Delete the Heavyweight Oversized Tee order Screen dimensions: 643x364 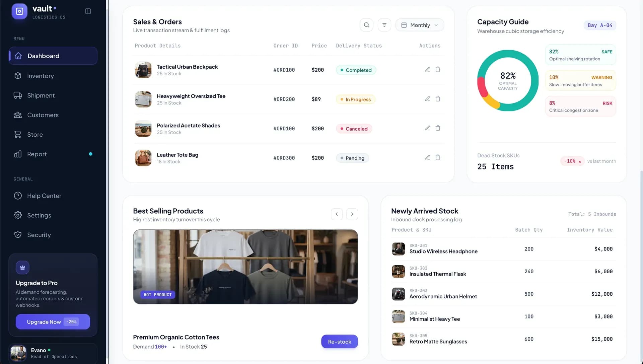pos(438,99)
